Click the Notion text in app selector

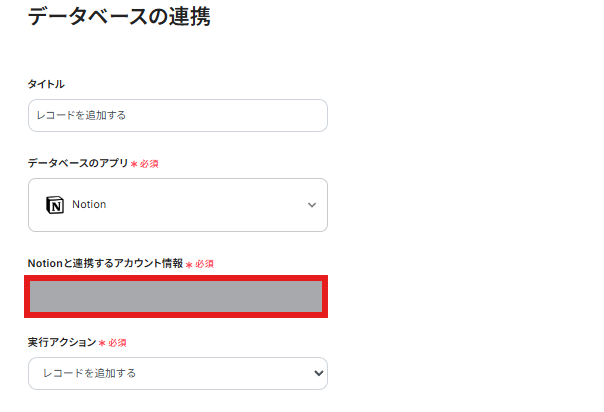pos(89,205)
